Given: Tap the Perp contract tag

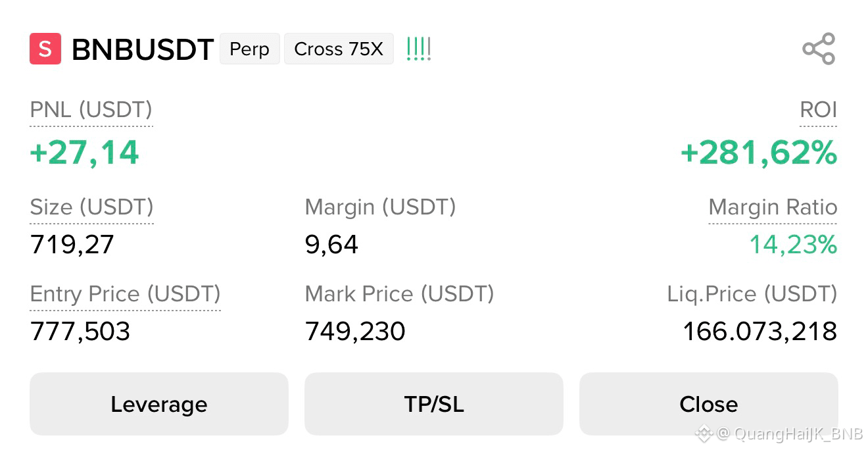Looking at the screenshot, I should click(249, 49).
